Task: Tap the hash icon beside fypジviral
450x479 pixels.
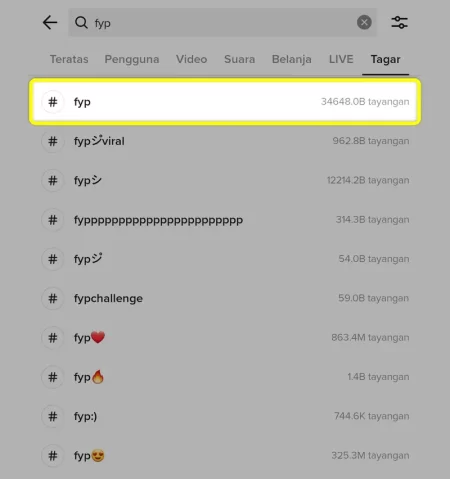Action: (53, 141)
